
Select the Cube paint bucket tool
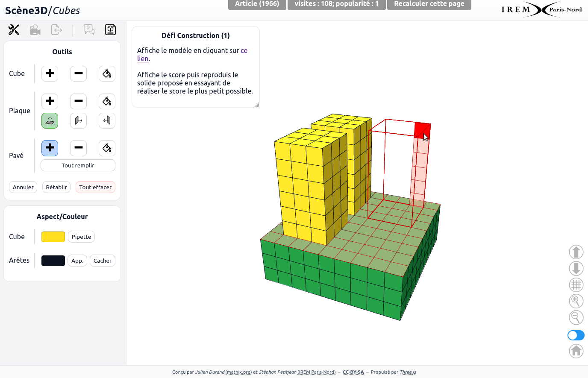[107, 73]
